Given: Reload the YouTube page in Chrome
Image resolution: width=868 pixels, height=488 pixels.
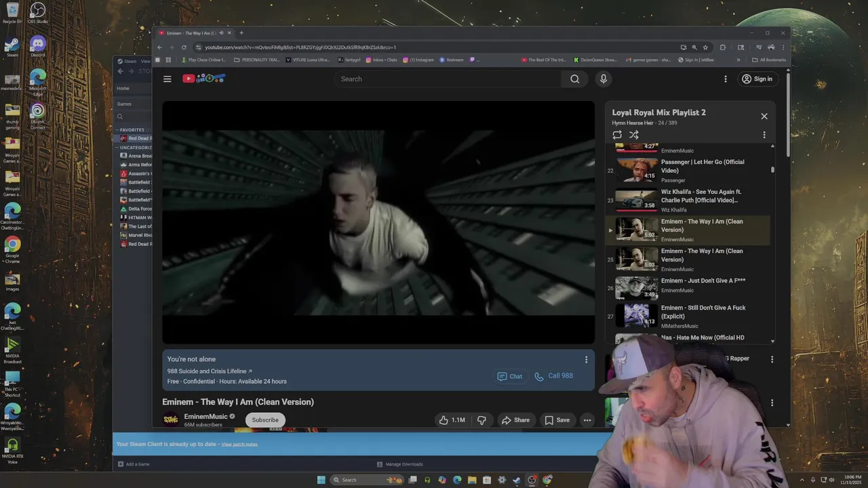Looking at the screenshot, I should (x=184, y=47).
